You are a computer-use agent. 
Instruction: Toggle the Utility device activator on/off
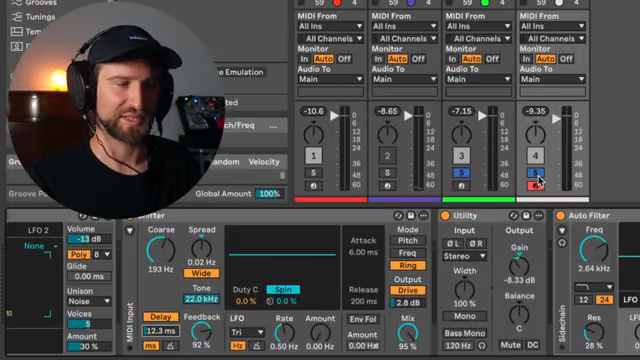pos(445,216)
